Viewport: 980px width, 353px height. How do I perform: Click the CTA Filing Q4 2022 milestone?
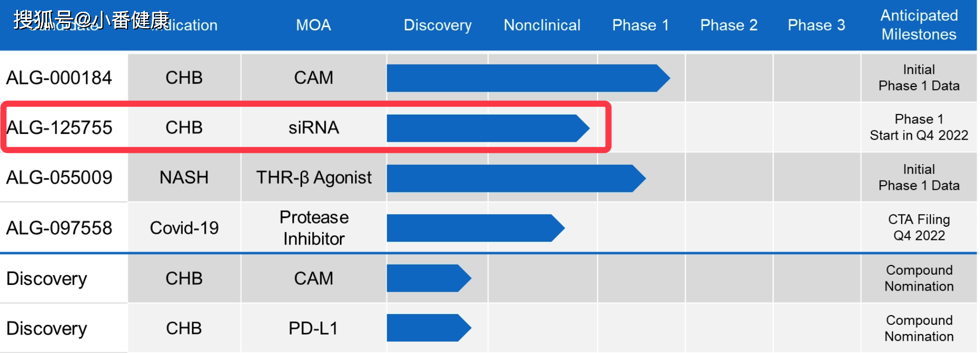point(919,228)
